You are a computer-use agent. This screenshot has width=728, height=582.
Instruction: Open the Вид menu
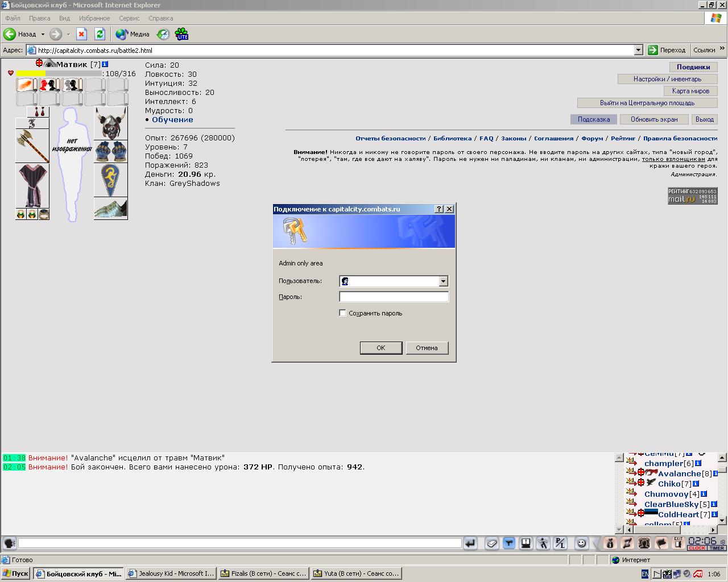[x=65, y=18]
